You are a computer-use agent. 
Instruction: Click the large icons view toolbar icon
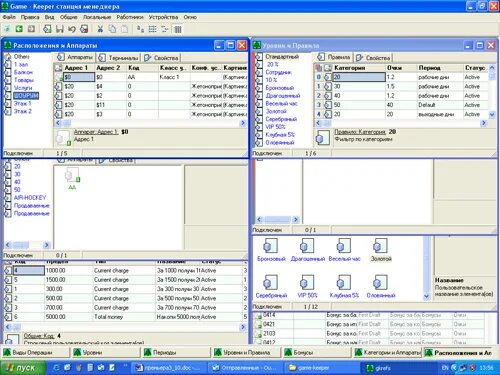[140, 29]
